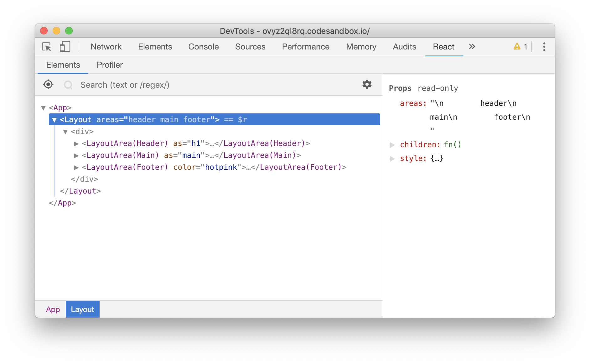Minimize the DevTools window
This screenshot has height=364, width=590.
[56, 31]
